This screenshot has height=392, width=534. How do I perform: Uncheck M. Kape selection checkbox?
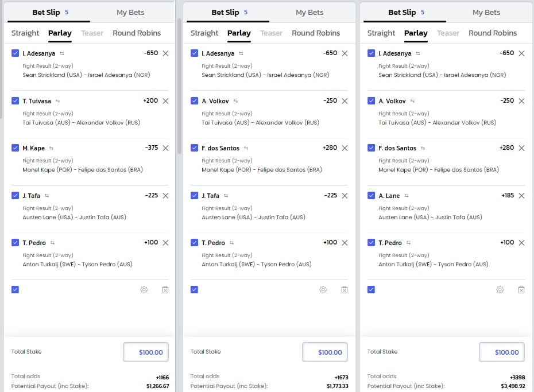pos(15,148)
